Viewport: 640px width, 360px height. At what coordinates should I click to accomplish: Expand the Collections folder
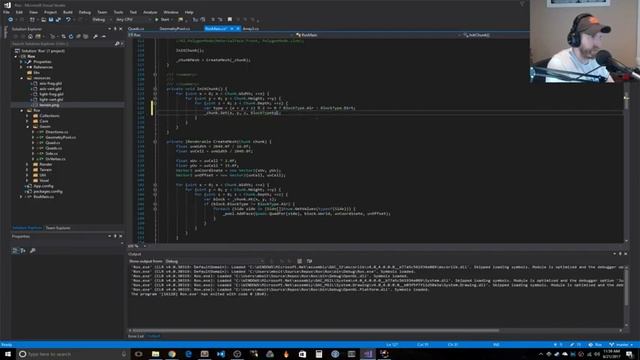[27, 116]
